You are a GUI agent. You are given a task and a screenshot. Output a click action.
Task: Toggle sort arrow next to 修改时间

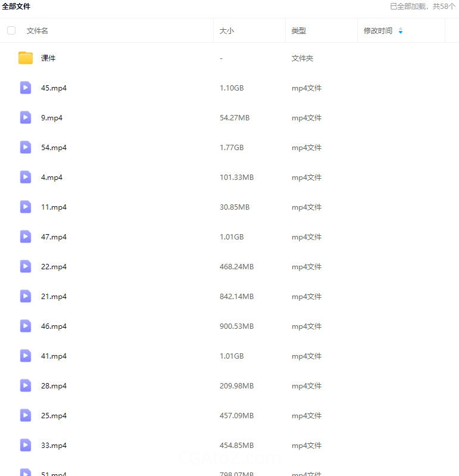point(400,31)
